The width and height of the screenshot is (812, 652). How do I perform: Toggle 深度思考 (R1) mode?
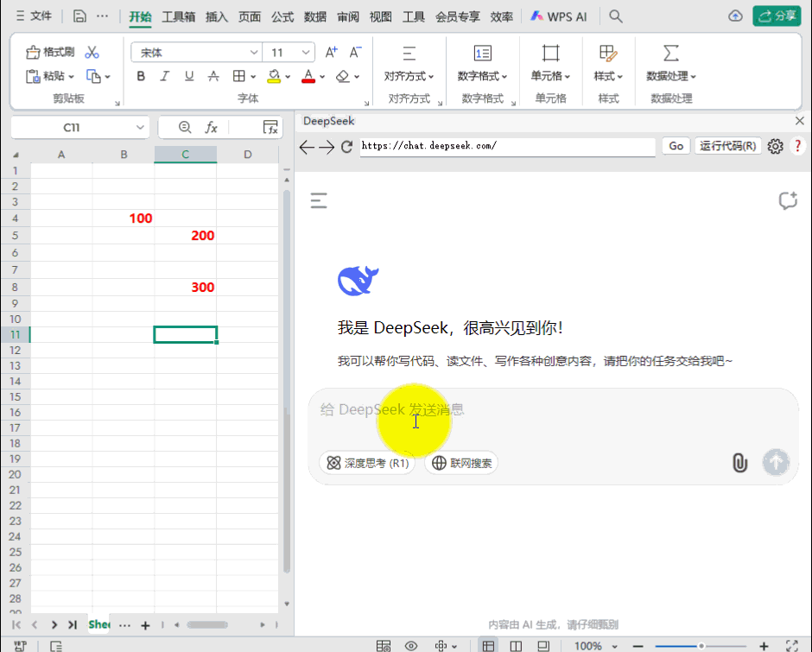click(x=367, y=463)
